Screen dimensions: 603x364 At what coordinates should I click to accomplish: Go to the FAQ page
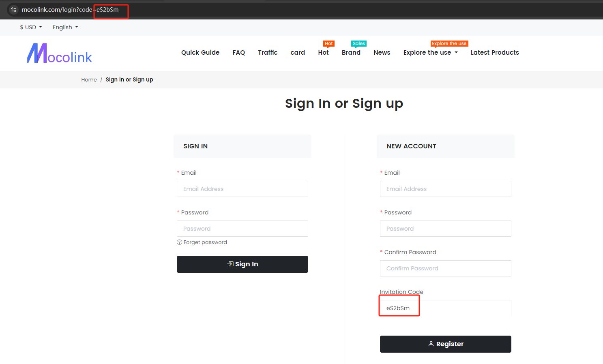click(x=238, y=53)
